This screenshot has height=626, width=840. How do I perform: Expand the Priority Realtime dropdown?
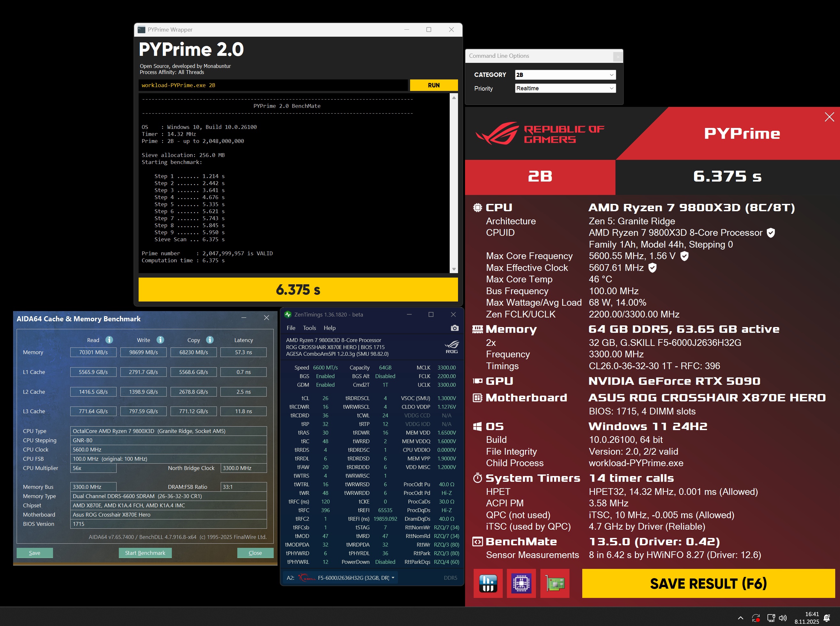[x=565, y=88]
